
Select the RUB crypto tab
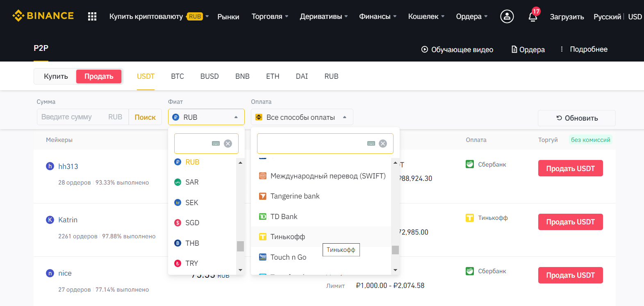click(x=331, y=76)
